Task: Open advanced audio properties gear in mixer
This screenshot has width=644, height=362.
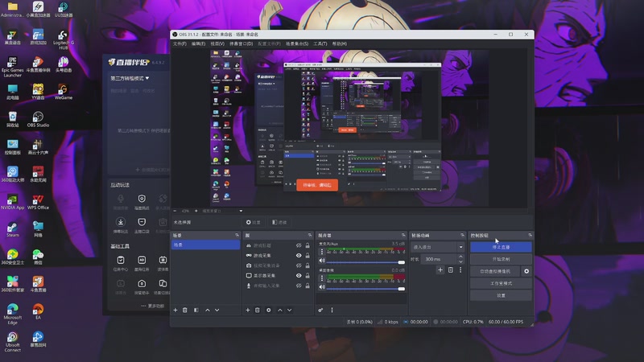Action: click(320, 311)
